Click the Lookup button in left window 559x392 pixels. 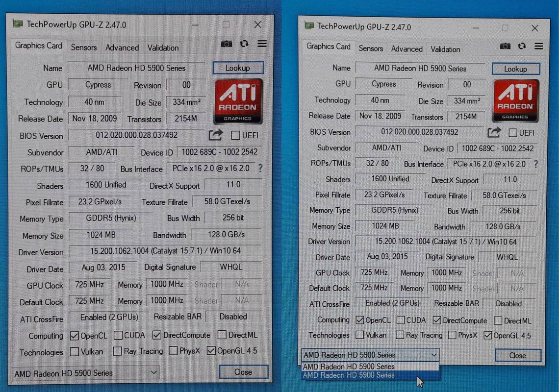238,68
